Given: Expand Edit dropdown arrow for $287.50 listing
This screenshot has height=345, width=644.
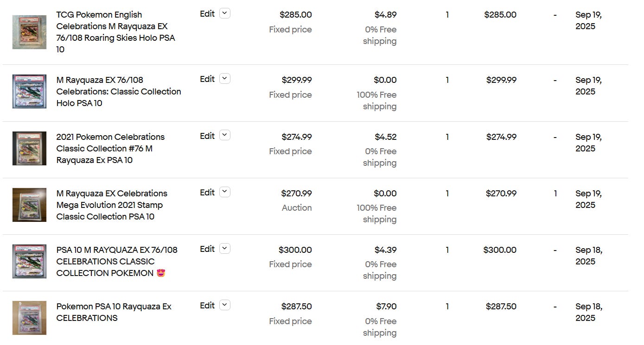Looking at the screenshot, I should click(x=225, y=305).
